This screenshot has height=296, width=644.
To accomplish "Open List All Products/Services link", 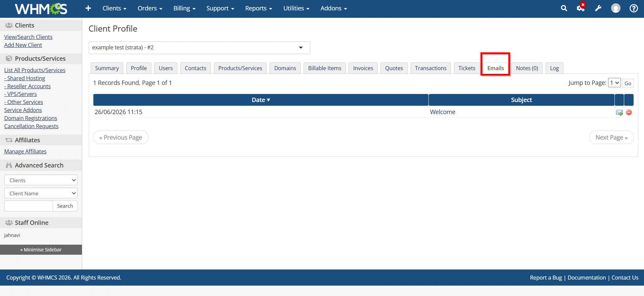I will 35,70.
